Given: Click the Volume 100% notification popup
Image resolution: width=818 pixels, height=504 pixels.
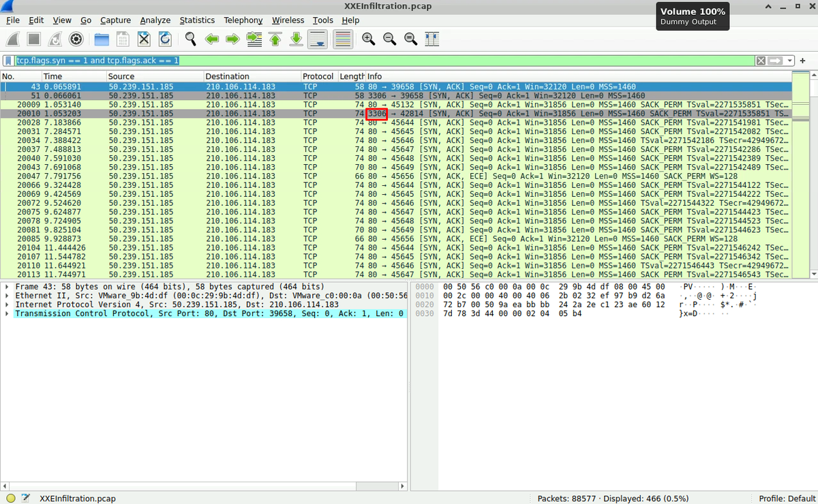Looking at the screenshot, I should [x=693, y=16].
